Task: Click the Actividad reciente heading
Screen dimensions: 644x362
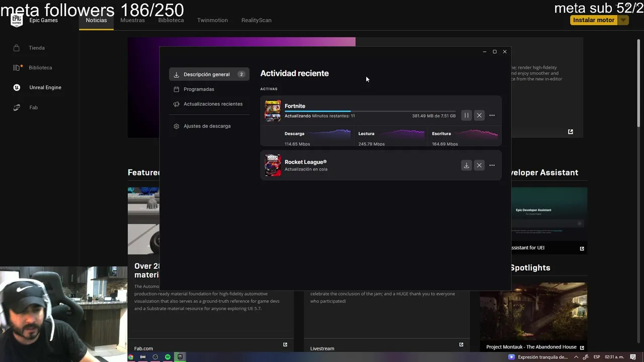Action: coord(294,73)
